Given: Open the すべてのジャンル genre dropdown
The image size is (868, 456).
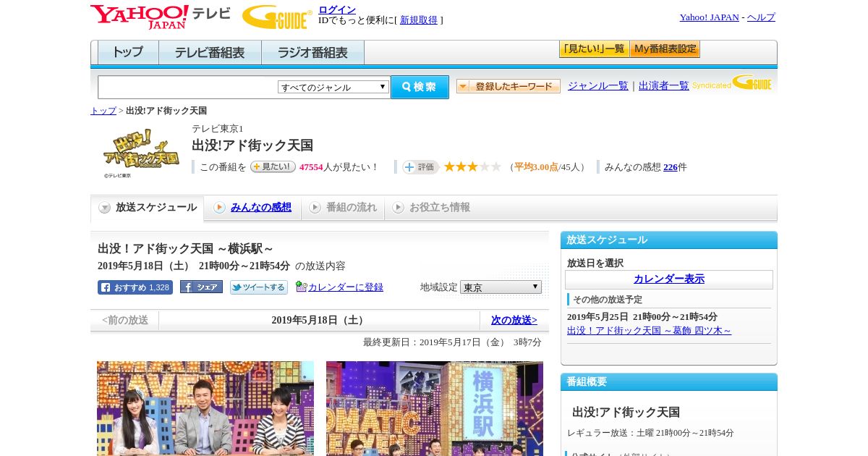Looking at the screenshot, I should (x=333, y=87).
